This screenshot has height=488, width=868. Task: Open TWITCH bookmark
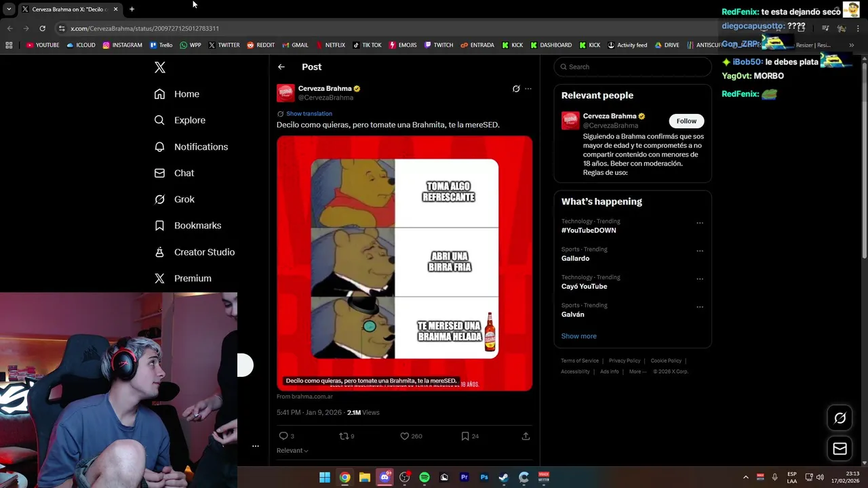point(439,45)
